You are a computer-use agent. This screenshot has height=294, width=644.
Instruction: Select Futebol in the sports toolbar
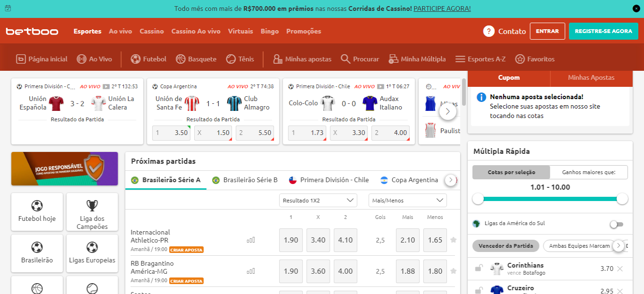[x=148, y=59]
